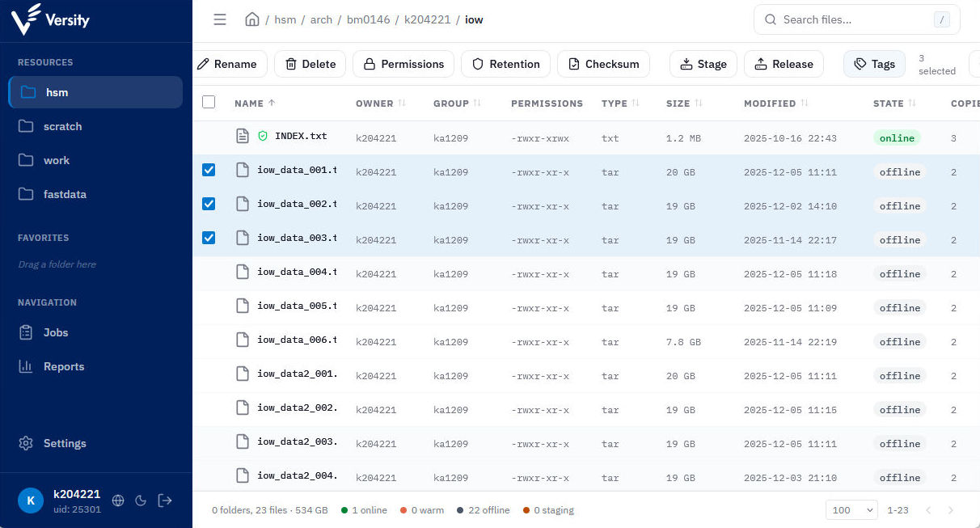Run Checksum on selected files
This screenshot has height=528, width=980.
pos(603,64)
